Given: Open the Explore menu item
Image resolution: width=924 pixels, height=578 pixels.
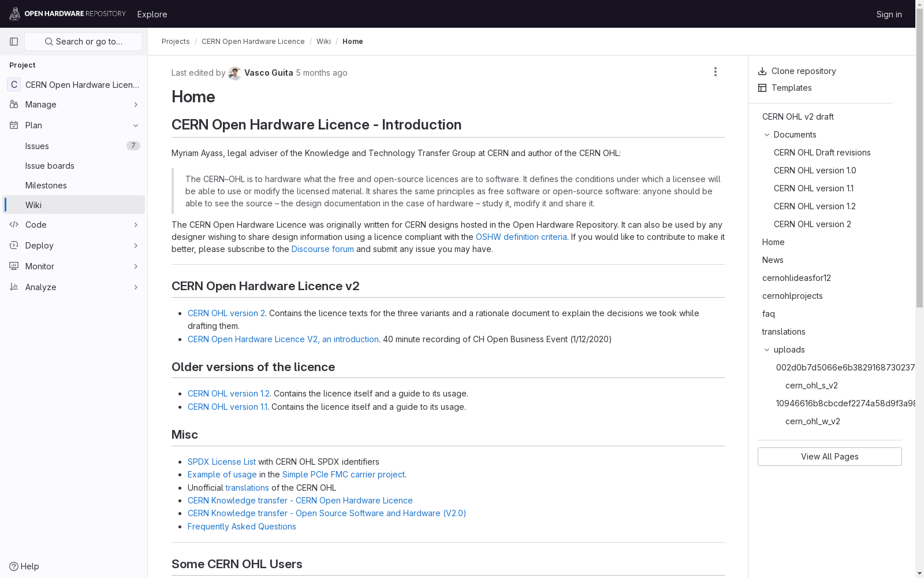Looking at the screenshot, I should [x=152, y=14].
